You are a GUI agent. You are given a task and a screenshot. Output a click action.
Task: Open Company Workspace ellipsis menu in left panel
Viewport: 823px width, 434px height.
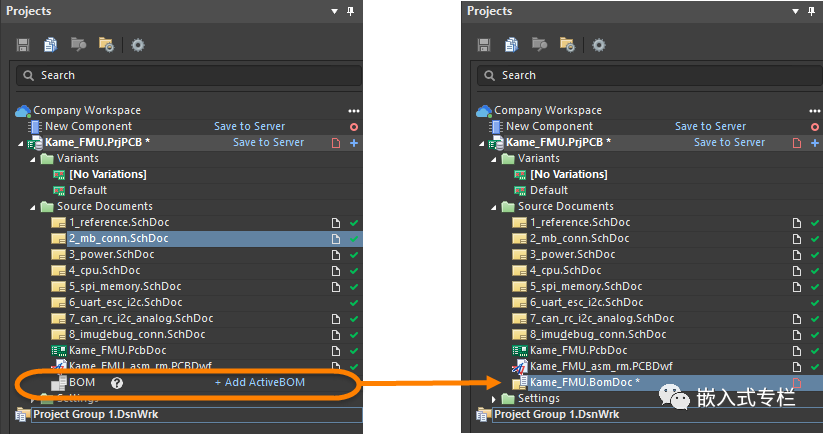354,111
